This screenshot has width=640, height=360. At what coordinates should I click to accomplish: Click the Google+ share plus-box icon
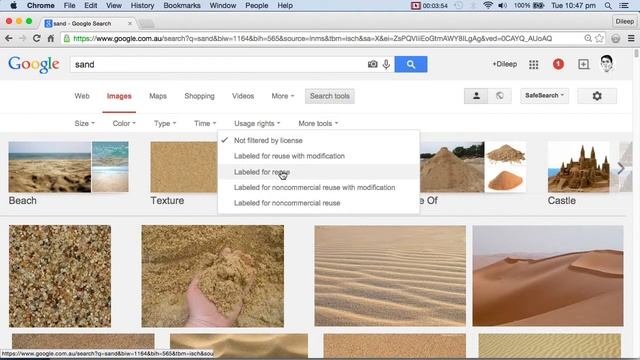583,64
